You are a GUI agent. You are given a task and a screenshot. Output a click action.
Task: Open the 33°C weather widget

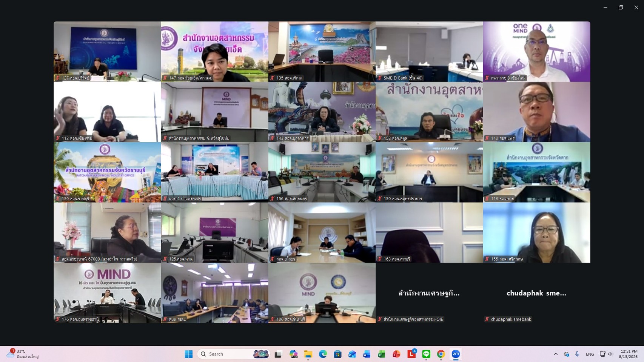coord(23,354)
